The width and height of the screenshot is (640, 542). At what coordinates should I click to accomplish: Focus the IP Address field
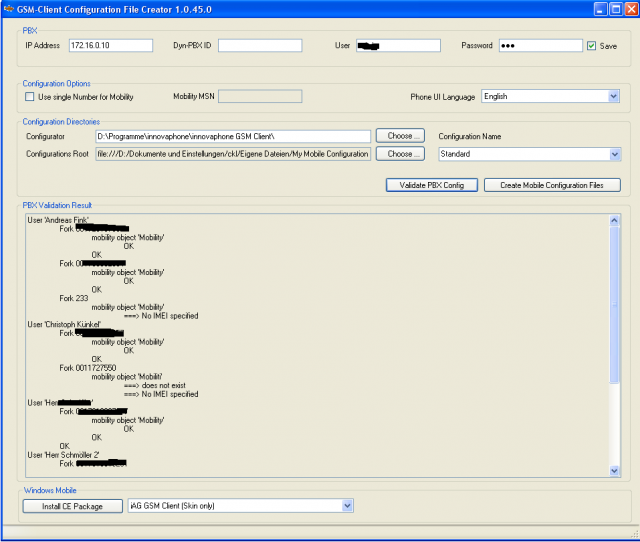(111, 45)
